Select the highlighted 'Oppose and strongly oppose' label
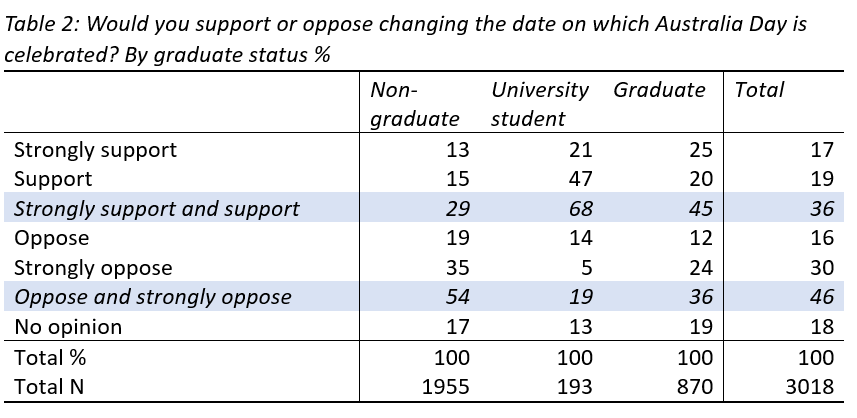Screen dimensions: 857x418 (x=152, y=297)
